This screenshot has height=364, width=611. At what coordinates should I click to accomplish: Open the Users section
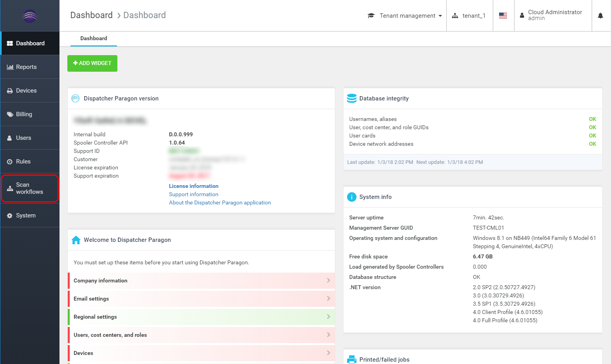coord(24,138)
